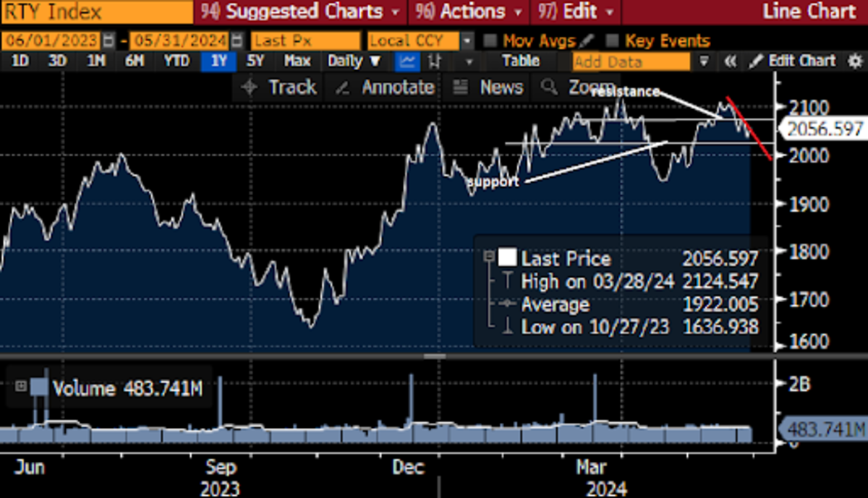
Task: Open the Daily periodicity dropdown
Action: pyautogui.click(x=354, y=61)
